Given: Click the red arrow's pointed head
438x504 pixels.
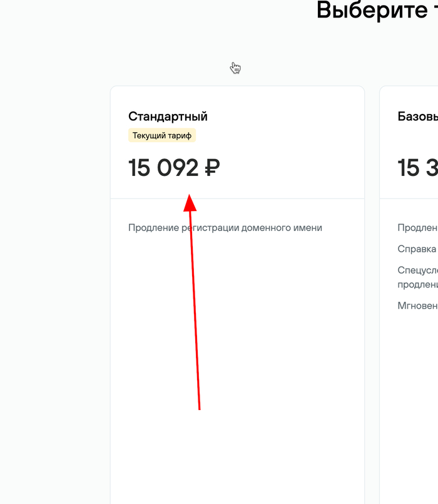Looking at the screenshot, I should click(190, 202).
